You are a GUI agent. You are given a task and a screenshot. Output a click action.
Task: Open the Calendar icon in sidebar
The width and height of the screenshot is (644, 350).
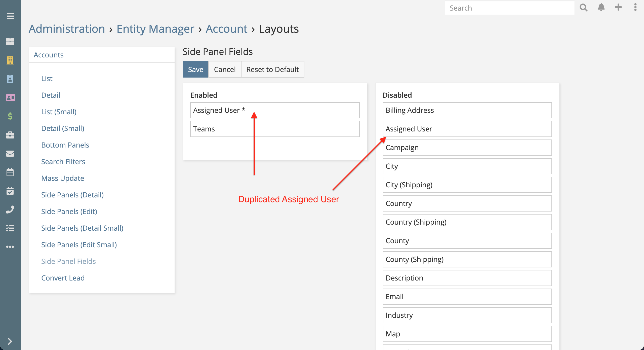10,172
